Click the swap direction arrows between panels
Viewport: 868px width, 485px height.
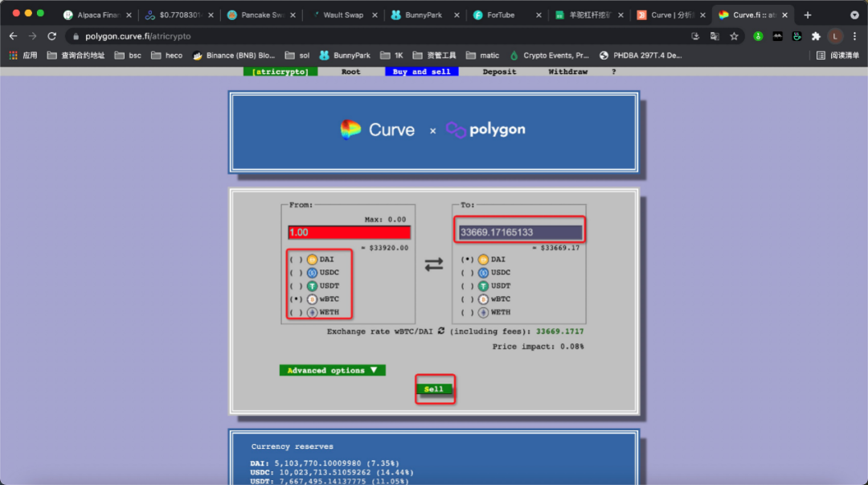[x=434, y=265]
